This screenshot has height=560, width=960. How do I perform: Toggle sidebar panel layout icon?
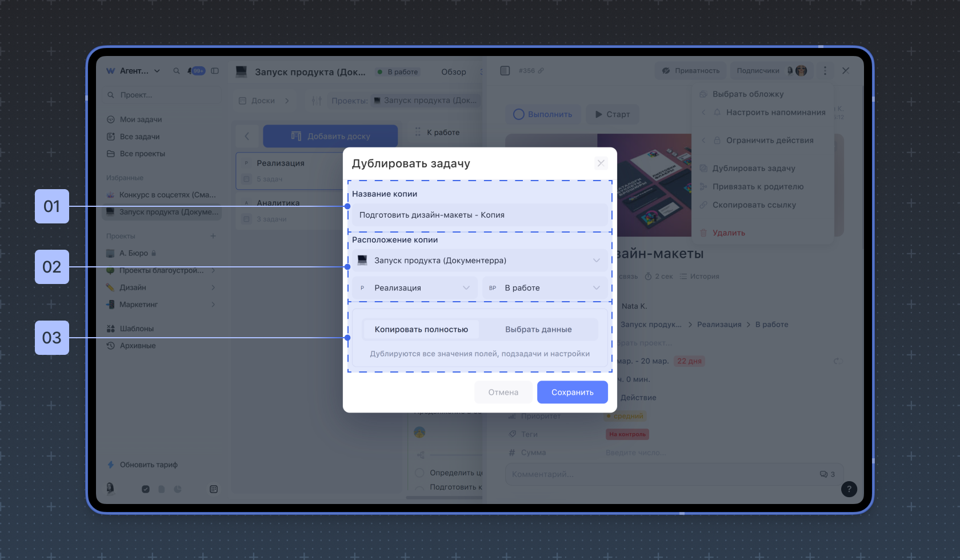215,71
